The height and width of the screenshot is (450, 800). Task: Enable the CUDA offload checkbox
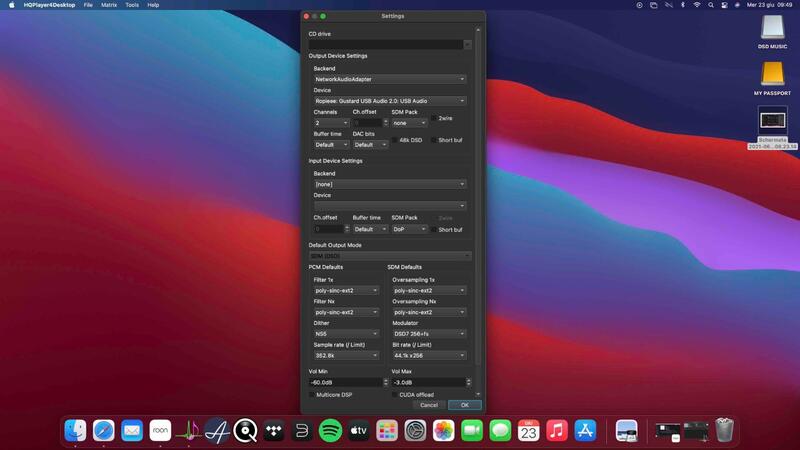coord(394,395)
